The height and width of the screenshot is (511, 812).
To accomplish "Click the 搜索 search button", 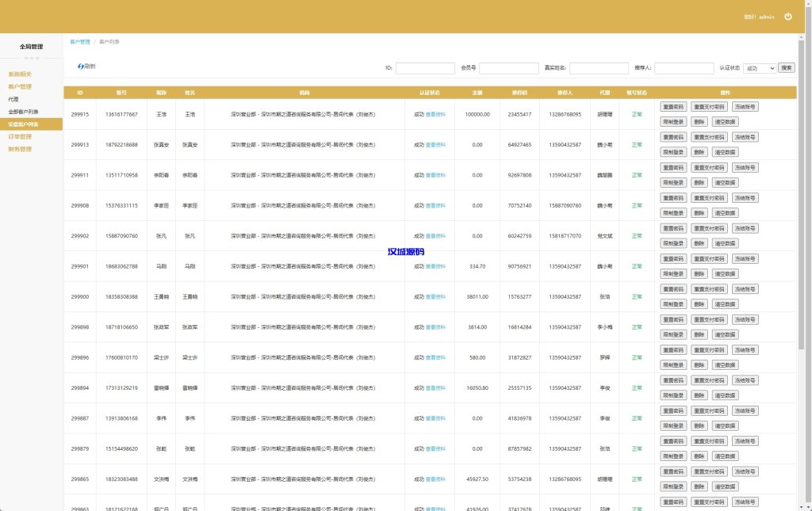I will pyautogui.click(x=786, y=68).
